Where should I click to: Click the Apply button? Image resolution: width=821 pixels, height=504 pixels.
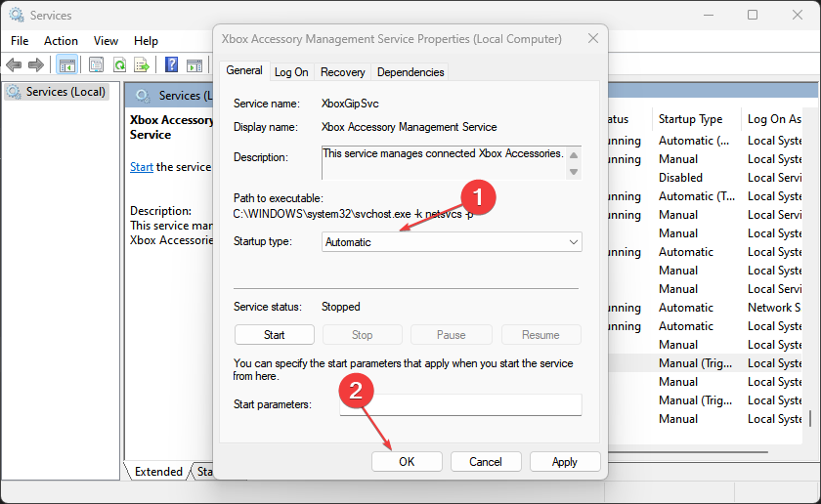tap(565, 462)
